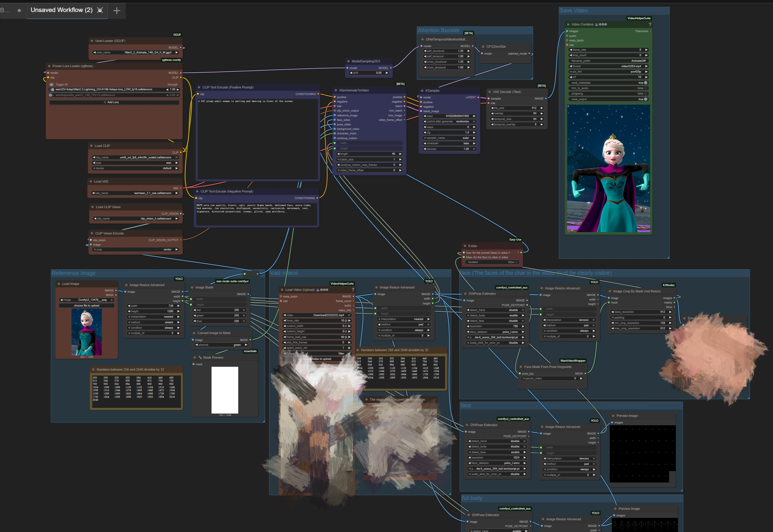The image size is (773, 532).
Task: Open the pix_fmt dropdown in Video Combine
Action: pyautogui.click(x=608, y=72)
